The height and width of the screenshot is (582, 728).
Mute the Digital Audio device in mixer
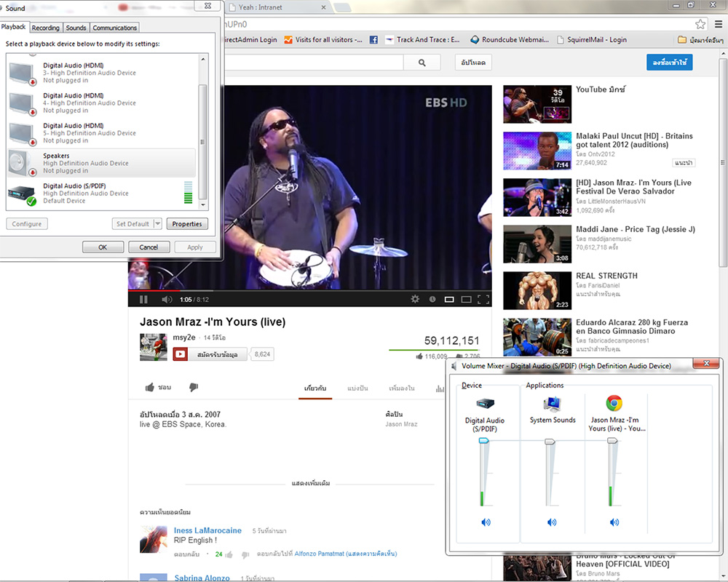(486, 522)
